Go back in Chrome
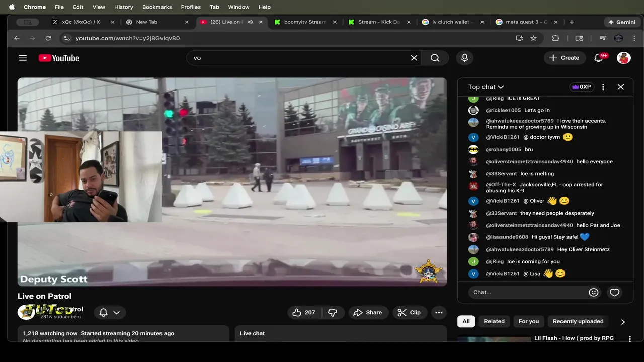Image resolution: width=644 pixels, height=362 pixels. point(17,38)
